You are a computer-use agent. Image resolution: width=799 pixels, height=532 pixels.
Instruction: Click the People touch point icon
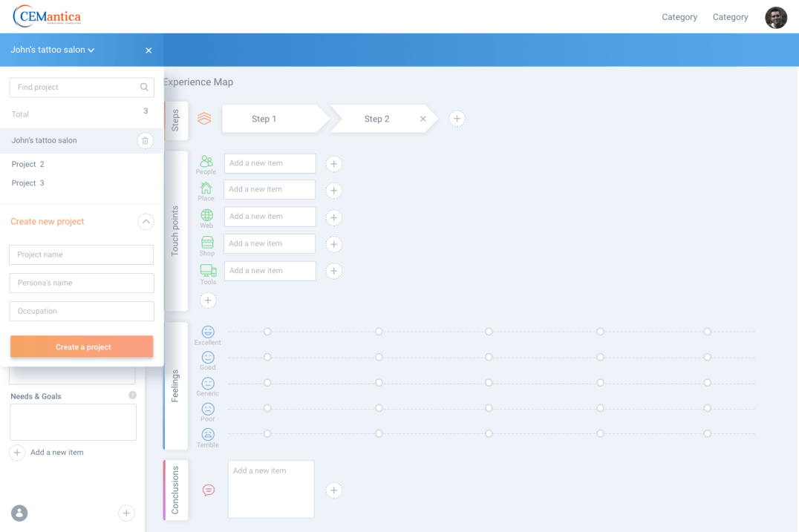coord(206,161)
